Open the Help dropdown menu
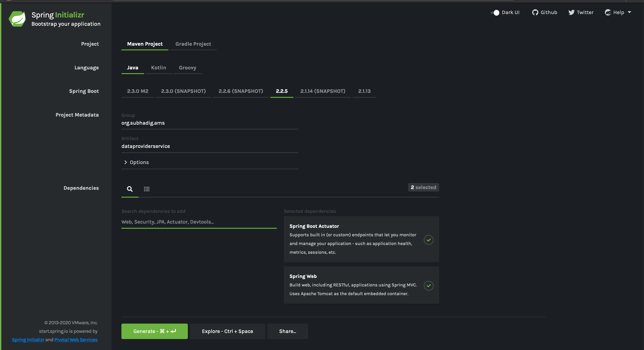 619,12
